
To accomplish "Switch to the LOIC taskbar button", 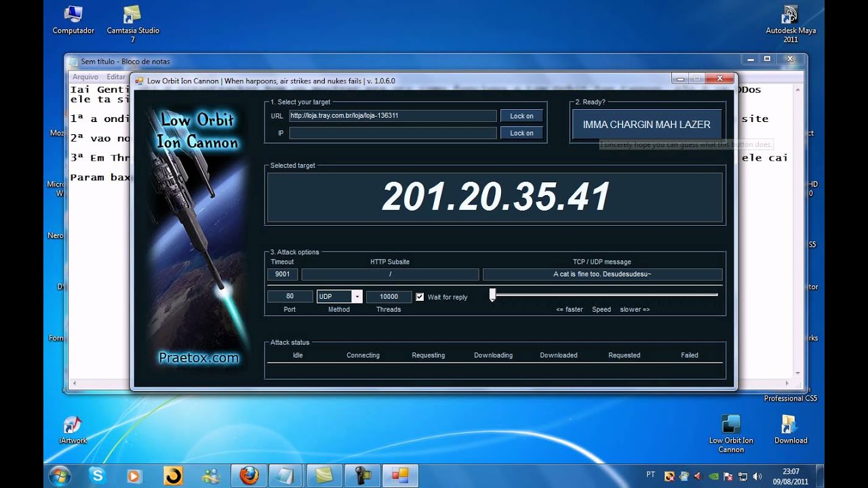I will pyautogui.click(x=400, y=476).
